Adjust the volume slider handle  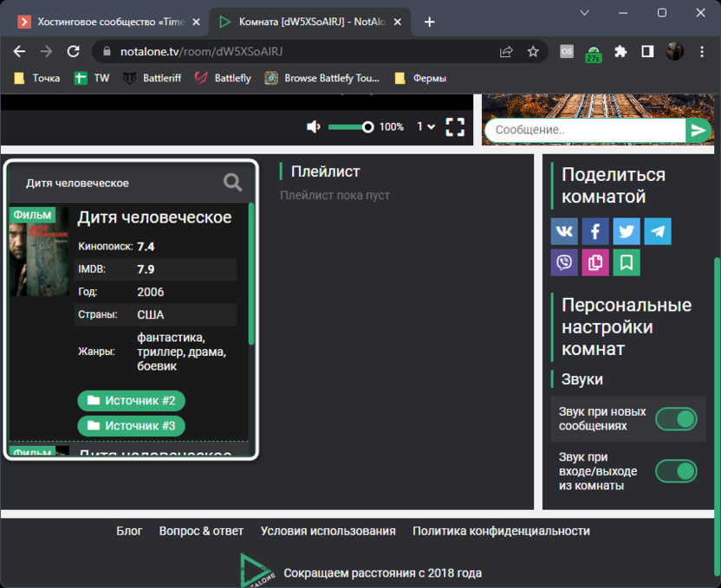coord(367,127)
